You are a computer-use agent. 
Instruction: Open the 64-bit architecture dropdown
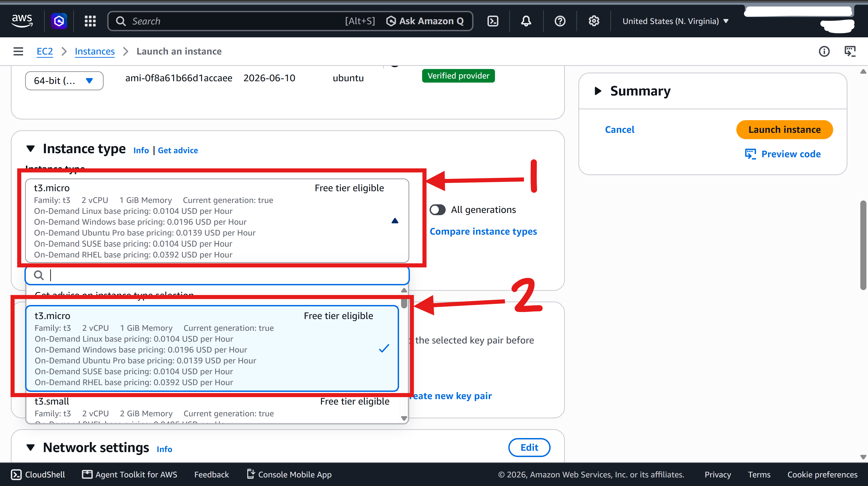[64, 81]
